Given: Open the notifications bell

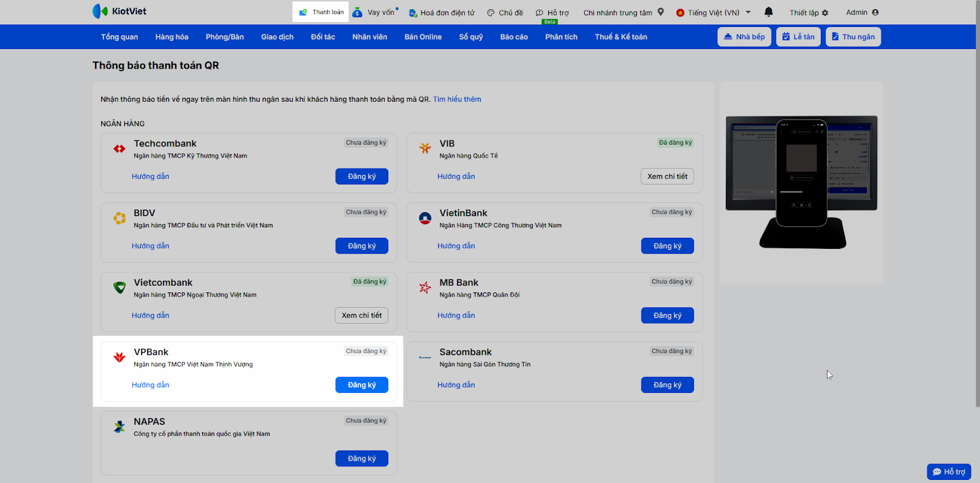Looking at the screenshot, I should [769, 12].
